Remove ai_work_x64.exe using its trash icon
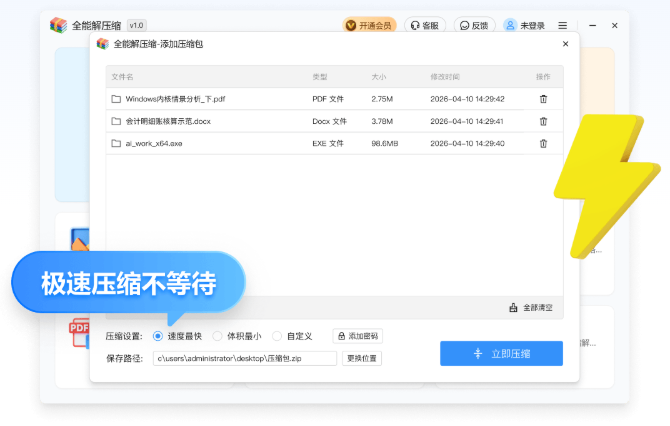The image size is (670, 426). click(543, 144)
